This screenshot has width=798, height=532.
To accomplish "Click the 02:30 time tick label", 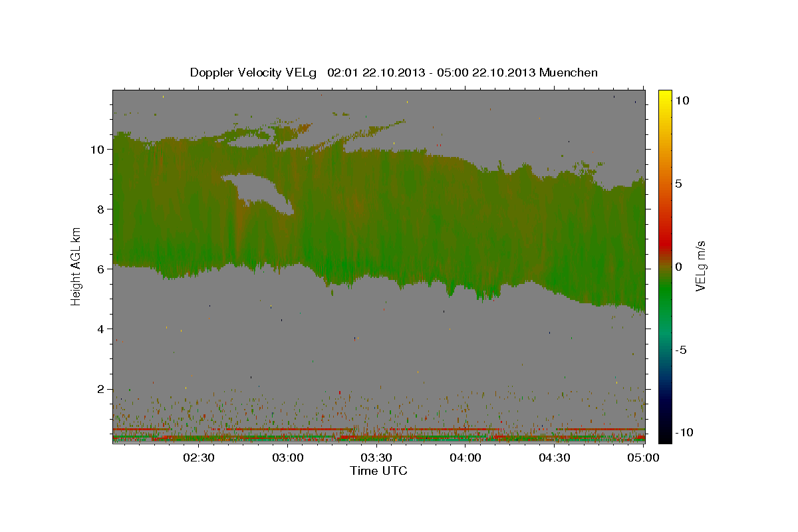I will coord(199,458).
